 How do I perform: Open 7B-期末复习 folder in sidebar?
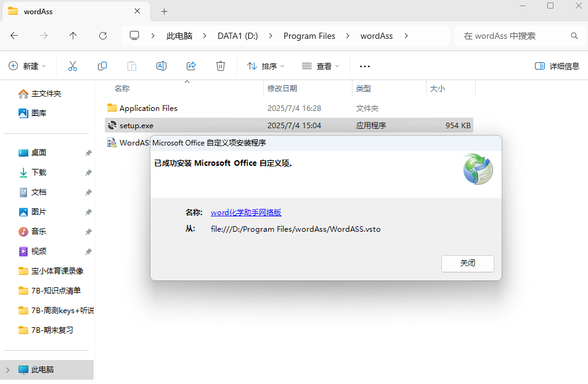pos(46,330)
